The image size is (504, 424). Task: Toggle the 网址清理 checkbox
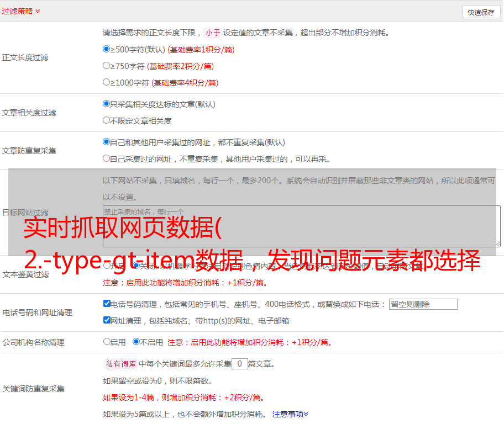(x=107, y=320)
